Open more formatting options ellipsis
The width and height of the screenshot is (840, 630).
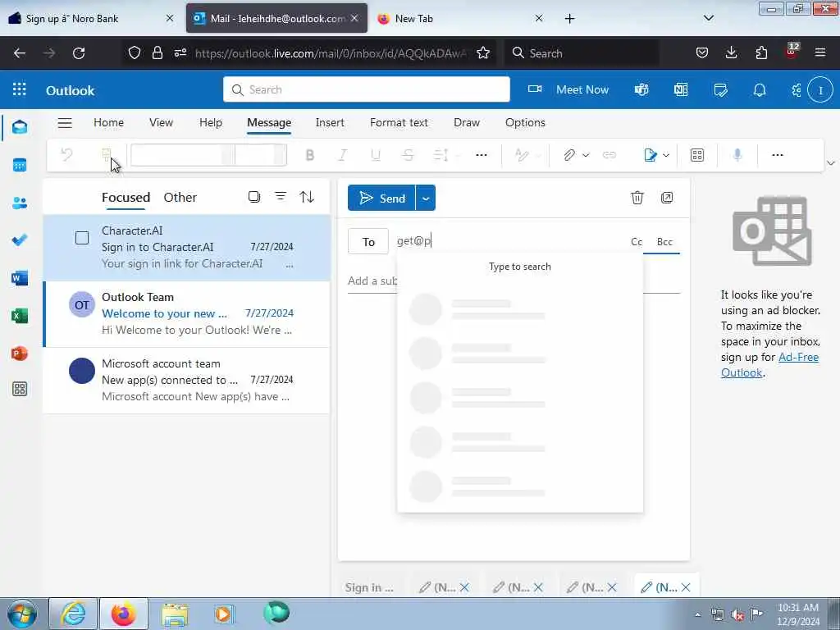point(482,155)
